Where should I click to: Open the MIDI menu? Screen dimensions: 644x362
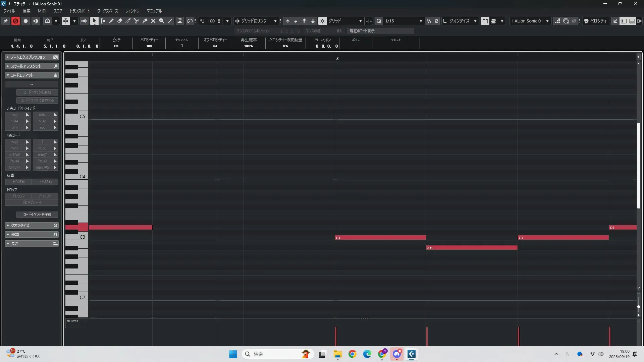(x=42, y=11)
